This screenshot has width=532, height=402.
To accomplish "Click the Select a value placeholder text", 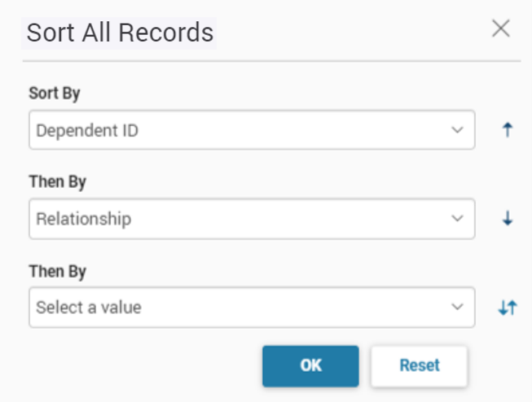I will (88, 308).
